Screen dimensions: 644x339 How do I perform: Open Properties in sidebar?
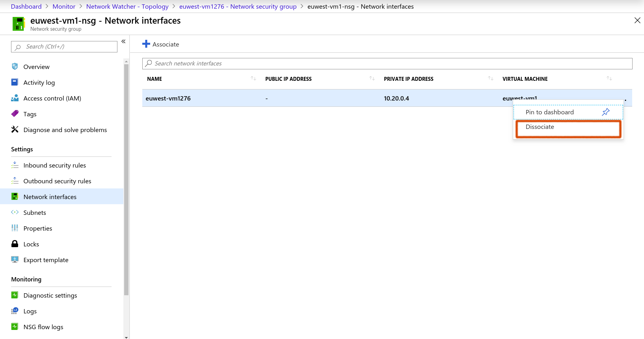(37, 228)
